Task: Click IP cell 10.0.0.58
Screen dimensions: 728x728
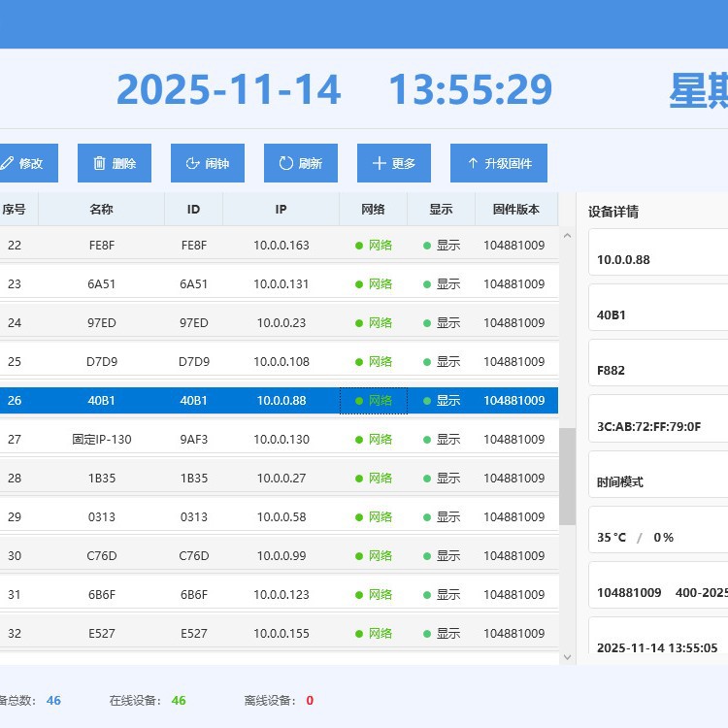Action: pyautogui.click(x=281, y=516)
